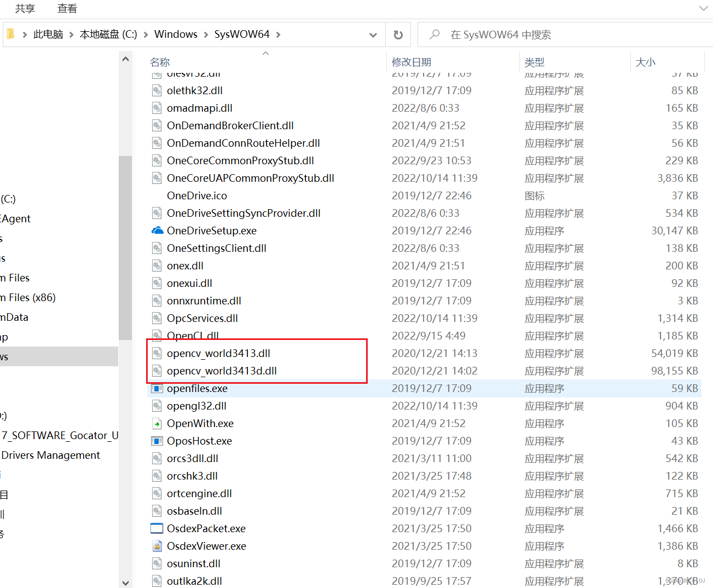The height and width of the screenshot is (588, 713).
Task: Sort by 名称 column header
Action: 160,62
